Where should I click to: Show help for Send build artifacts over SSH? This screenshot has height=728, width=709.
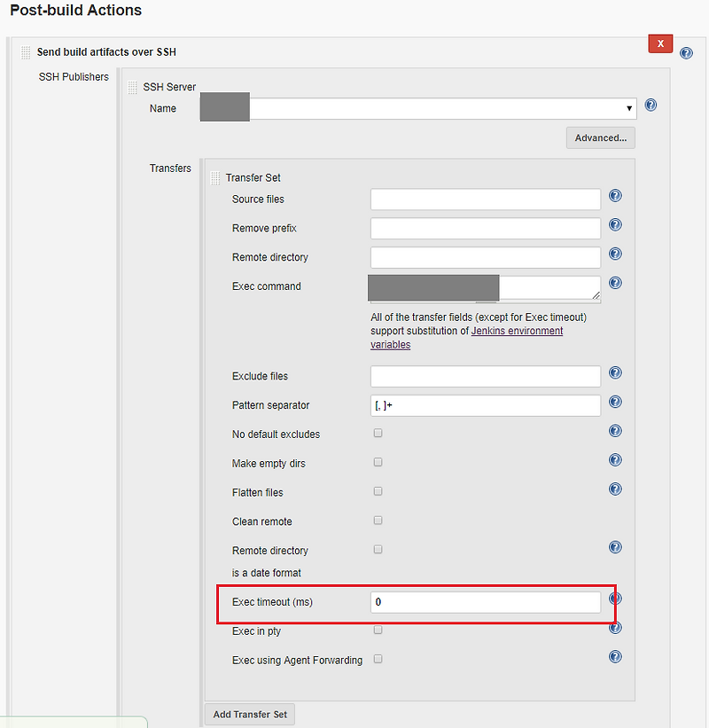(x=686, y=52)
